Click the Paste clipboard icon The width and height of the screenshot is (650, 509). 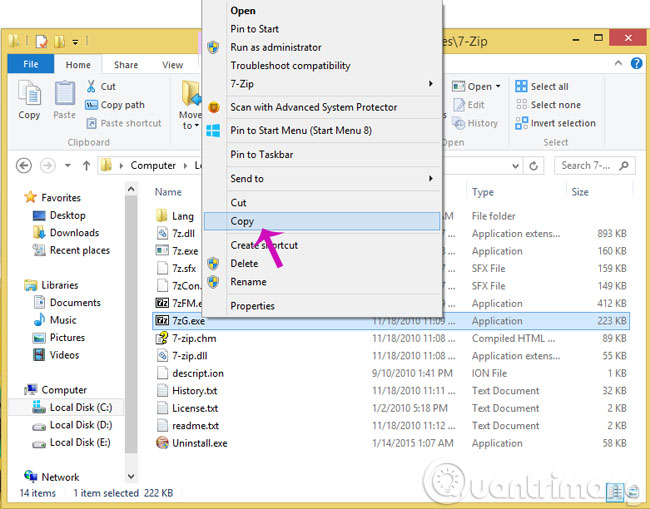pyautogui.click(x=65, y=93)
